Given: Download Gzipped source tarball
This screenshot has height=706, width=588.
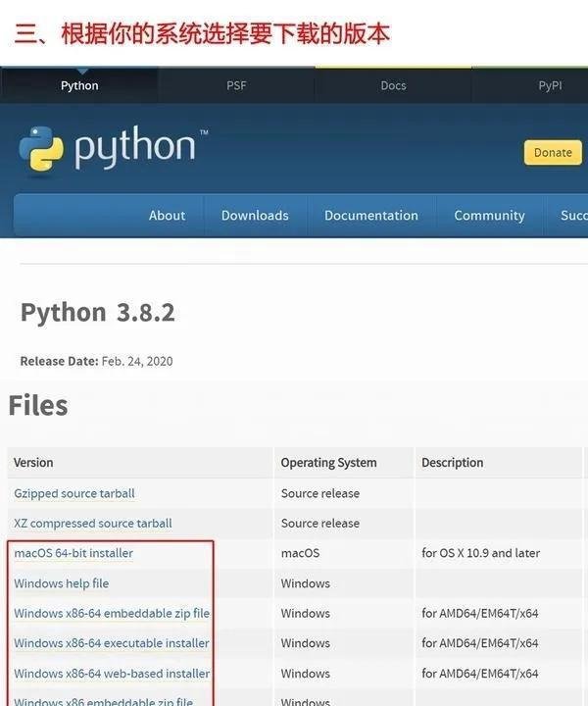Looking at the screenshot, I should [x=74, y=493].
